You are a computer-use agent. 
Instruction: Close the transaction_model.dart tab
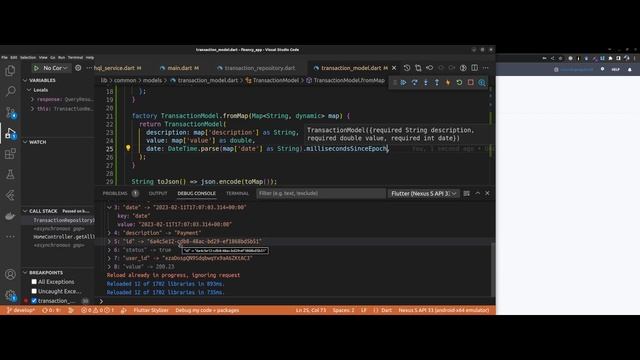point(394,68)
